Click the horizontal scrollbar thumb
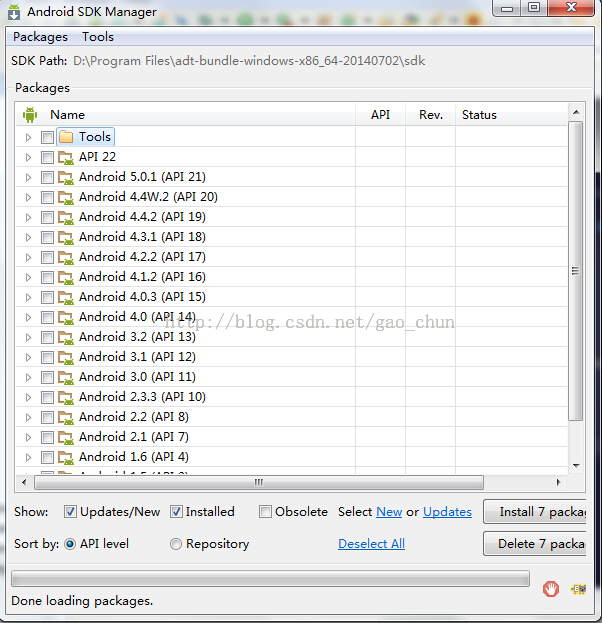Image resolution: width=602 pixels, height=623 pixels. [259, 483]
